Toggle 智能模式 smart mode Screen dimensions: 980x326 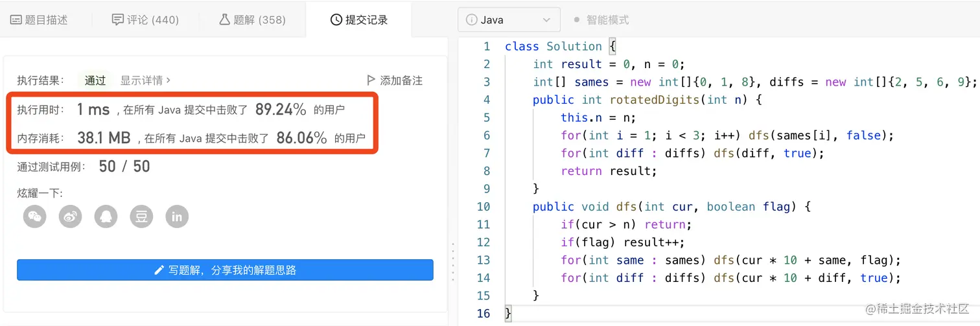tap(601, 20)
